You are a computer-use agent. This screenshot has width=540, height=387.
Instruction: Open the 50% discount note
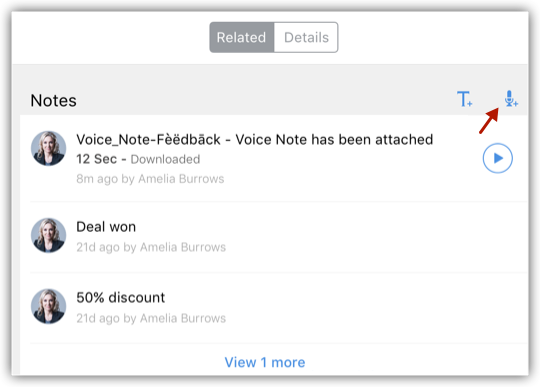tap(121, 297)
